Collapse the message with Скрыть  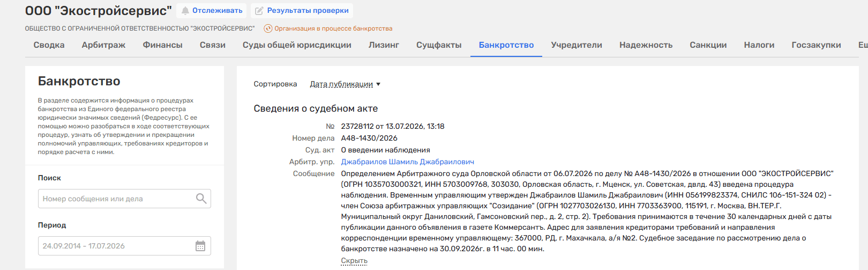(x=354, y=261)
